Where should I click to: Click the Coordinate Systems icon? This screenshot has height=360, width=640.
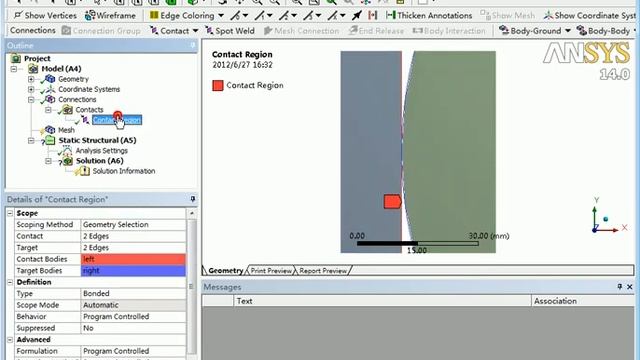pyautogui.click(x=50, y=89)
